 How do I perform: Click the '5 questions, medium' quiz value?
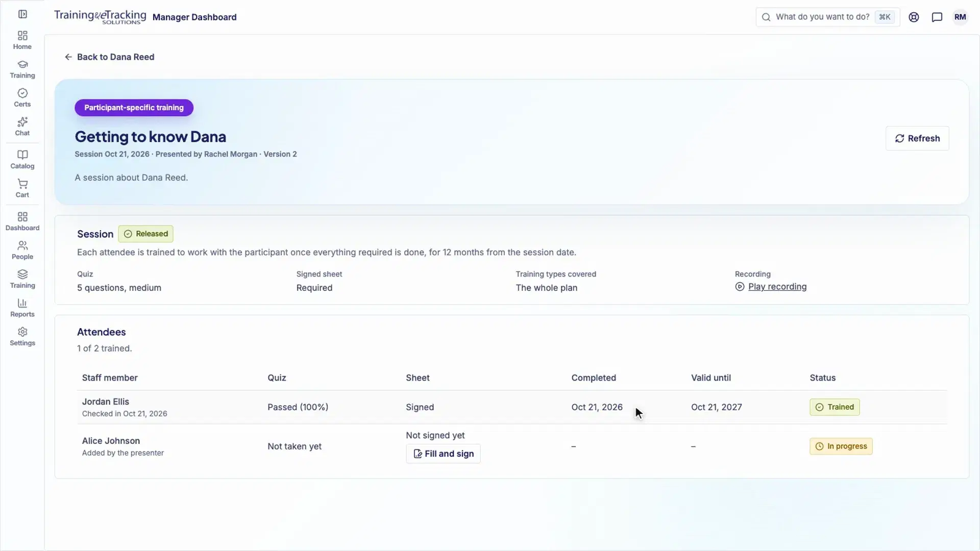point(119,288)
